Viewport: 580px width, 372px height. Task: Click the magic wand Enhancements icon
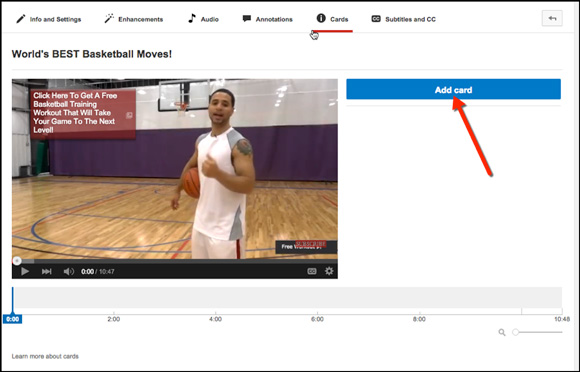109,18
